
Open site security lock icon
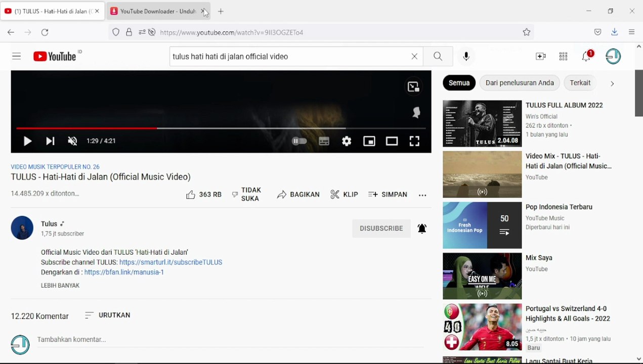click(129, 32)
